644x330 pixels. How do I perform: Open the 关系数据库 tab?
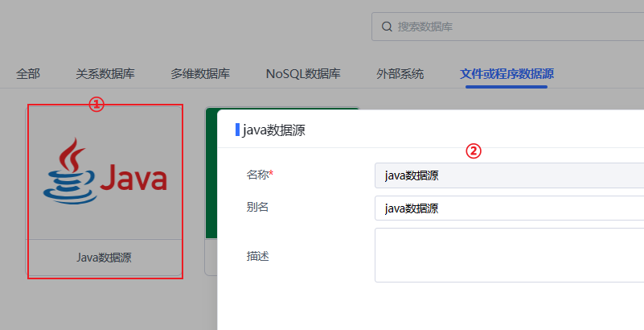tap(105, 74)
